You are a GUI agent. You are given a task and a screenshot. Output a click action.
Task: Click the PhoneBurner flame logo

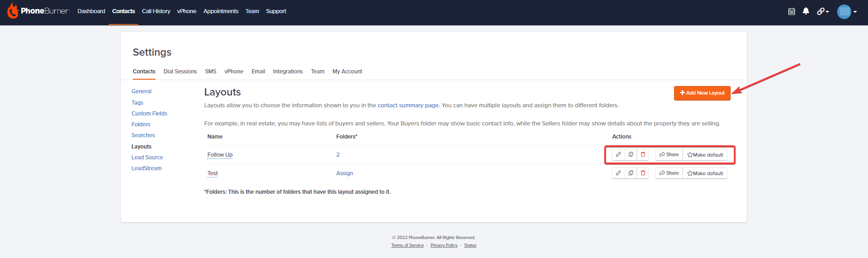pos(13,11)
